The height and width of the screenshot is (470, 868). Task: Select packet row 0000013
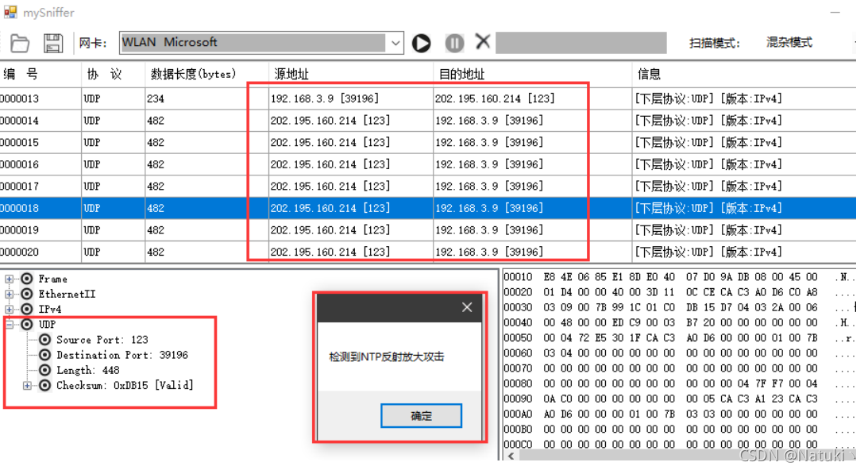click(x=428, y=98)
